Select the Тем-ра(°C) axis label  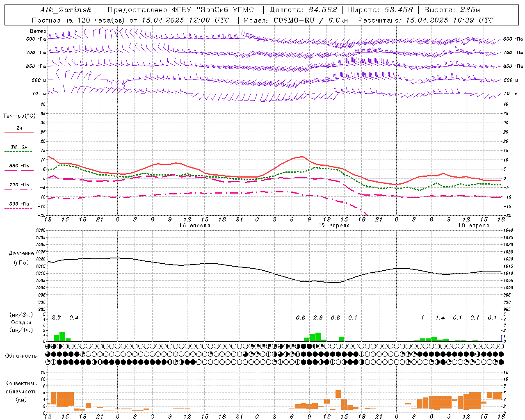(x=19, y=116)
